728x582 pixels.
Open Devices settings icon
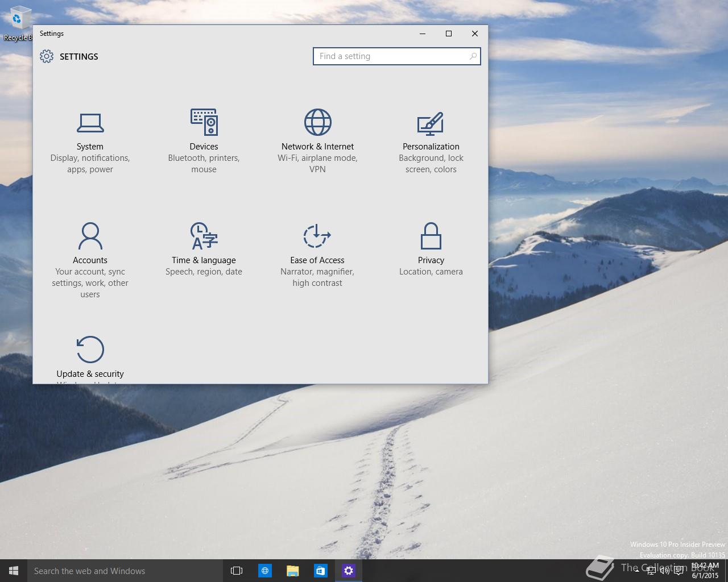(204, 122)
